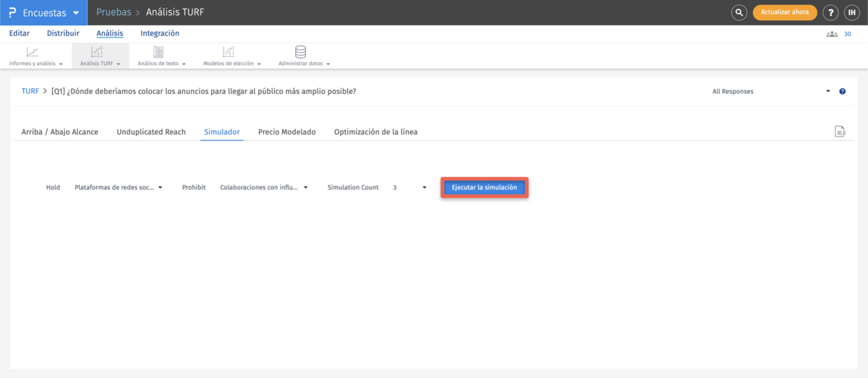Switch to the Arriba / Abajo Alcance tab
This screenshot has width=868, height=378.
[60, 132]
